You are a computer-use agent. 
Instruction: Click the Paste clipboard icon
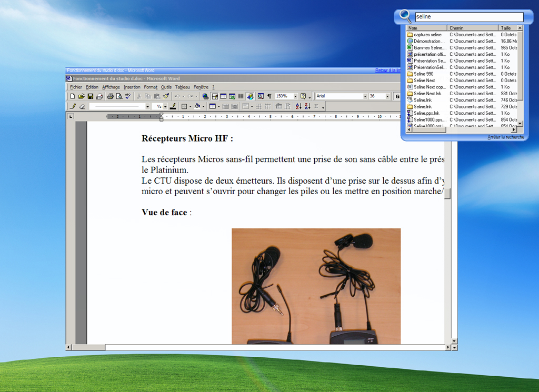pos(157,96)
